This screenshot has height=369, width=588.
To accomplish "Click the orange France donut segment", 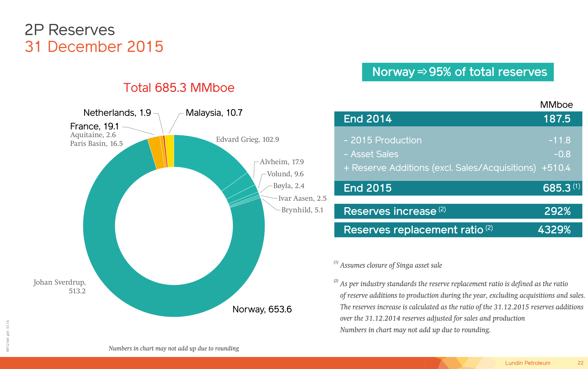I will pyautogui.click(x=156, y=153).
